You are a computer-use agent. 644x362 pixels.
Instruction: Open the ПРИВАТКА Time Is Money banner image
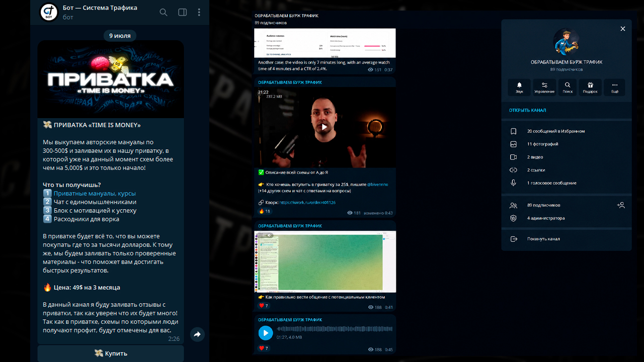[111, 79]
